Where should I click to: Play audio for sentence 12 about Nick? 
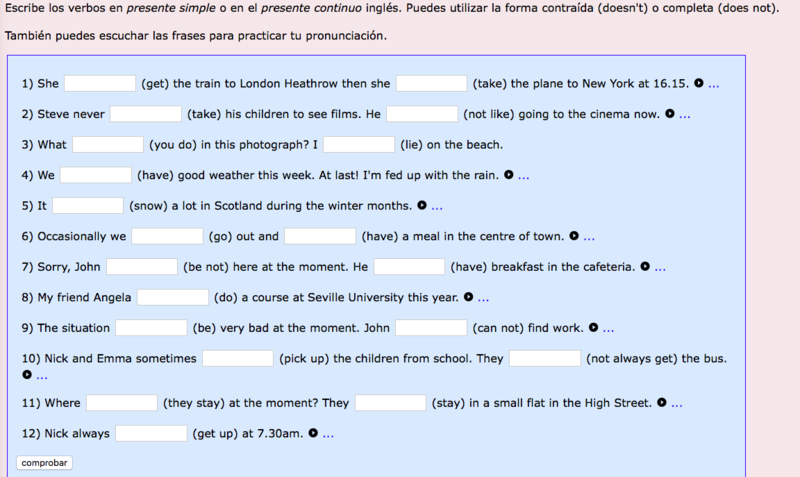coord(313,434)
